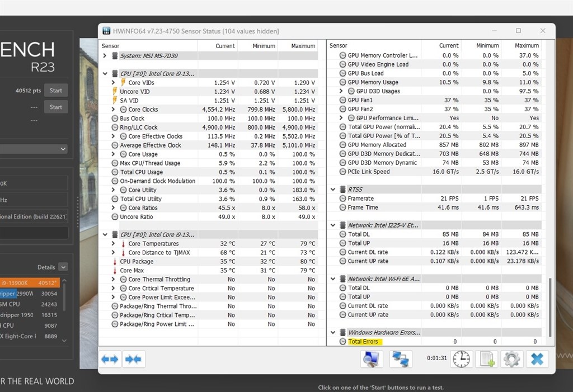This screenshot has height=392, width=573.
Task: Click the Ring/LLC Clock circle icon
Action: [x=115, y=127]
